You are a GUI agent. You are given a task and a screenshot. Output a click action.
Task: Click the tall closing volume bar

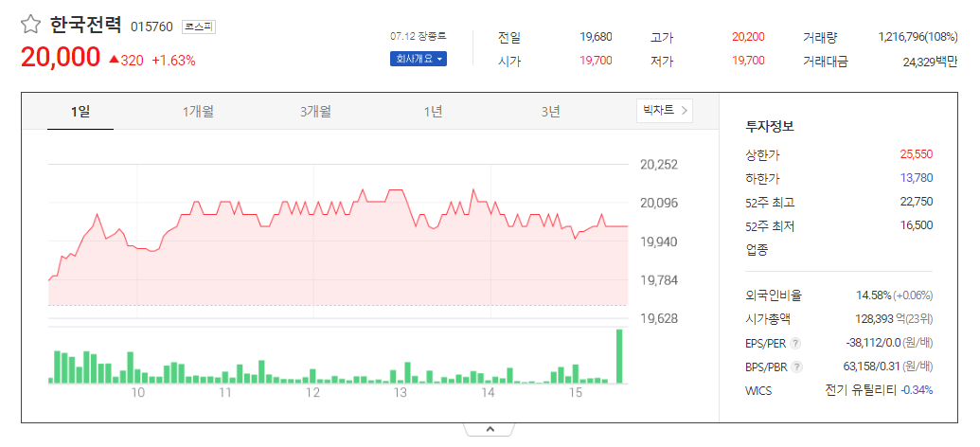[619, 356]
